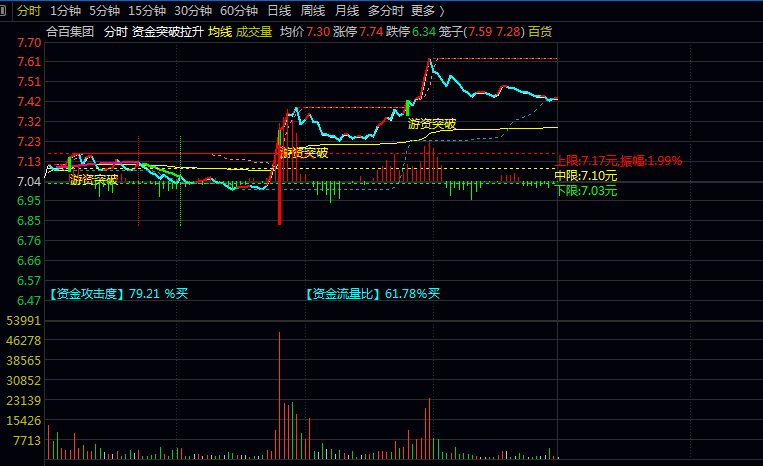This screenshot has height=466, width=763.
Task: Click the 7.04 price axis label
Action: 29,181
